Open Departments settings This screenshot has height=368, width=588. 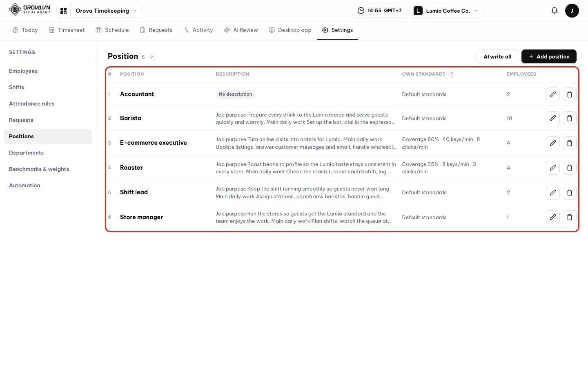pyautogui.click(x=48, y=153)
